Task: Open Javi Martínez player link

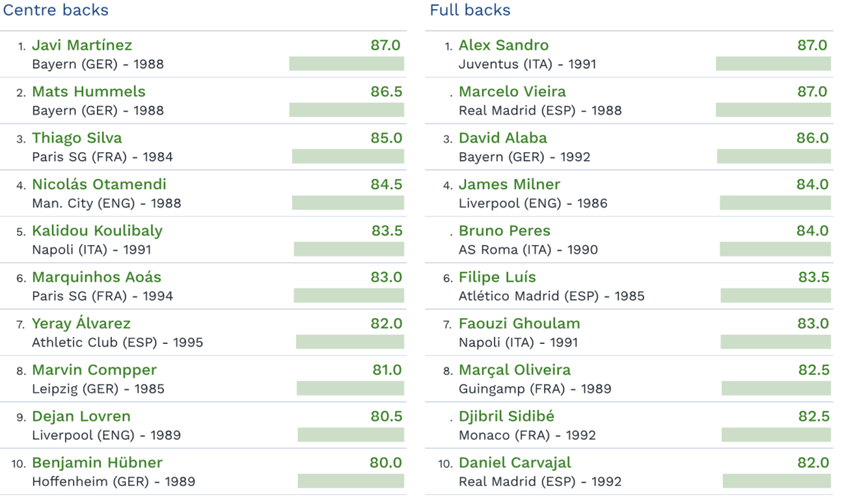Action: [x=81, y=45]
